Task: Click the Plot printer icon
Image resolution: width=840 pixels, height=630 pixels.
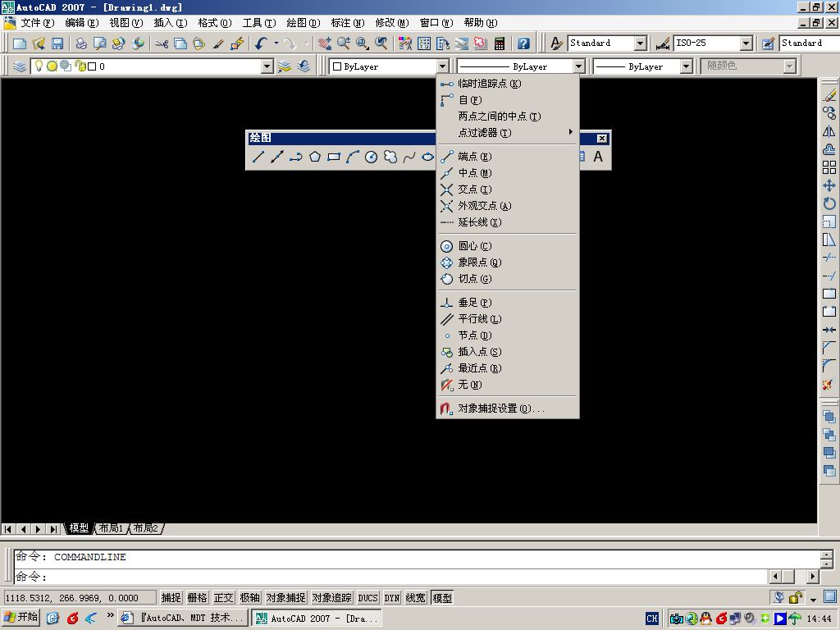Action: (81, 43)
